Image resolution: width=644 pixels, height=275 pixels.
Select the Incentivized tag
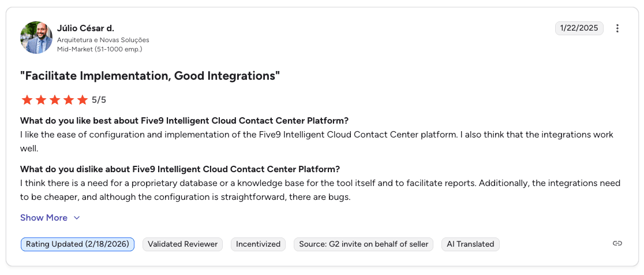click(258, 244)
